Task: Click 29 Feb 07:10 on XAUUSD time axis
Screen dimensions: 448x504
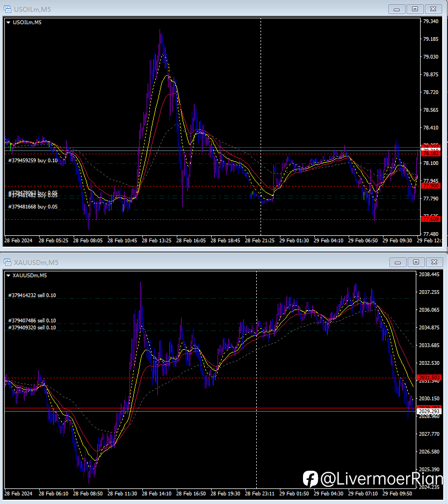Action: [363, 493]
